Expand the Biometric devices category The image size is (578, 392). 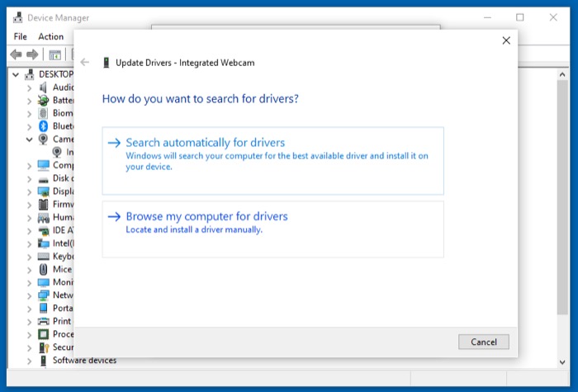click(29, 114)
